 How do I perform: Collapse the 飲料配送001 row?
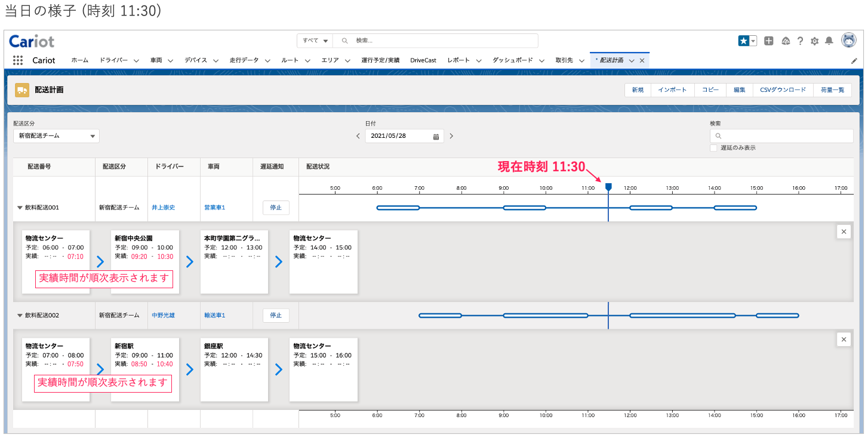click(x=20, y=208)
